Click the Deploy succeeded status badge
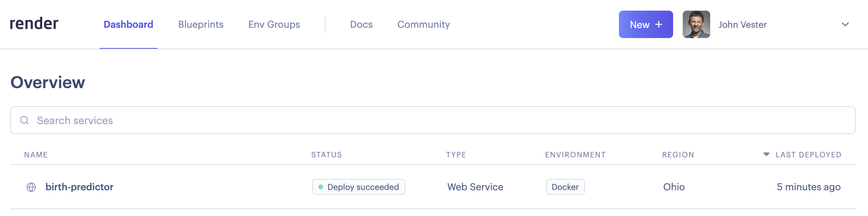Viewport: 868px width, 216px height. pos(359,187)
